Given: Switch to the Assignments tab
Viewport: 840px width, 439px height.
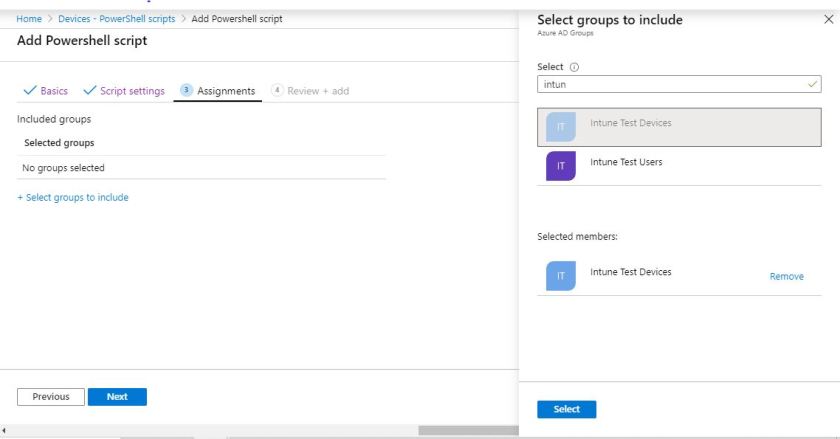Looking at the screenshot, I should coord(217,91).
